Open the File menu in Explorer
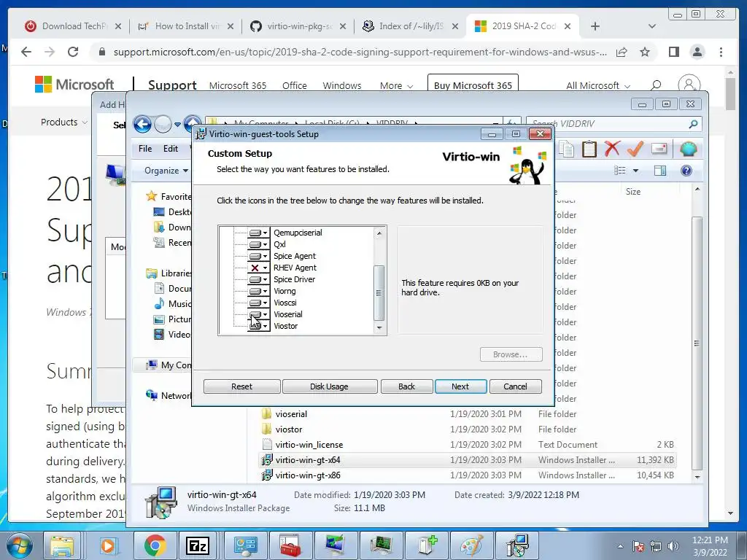 pyautogui.click(x=145, y=149)
